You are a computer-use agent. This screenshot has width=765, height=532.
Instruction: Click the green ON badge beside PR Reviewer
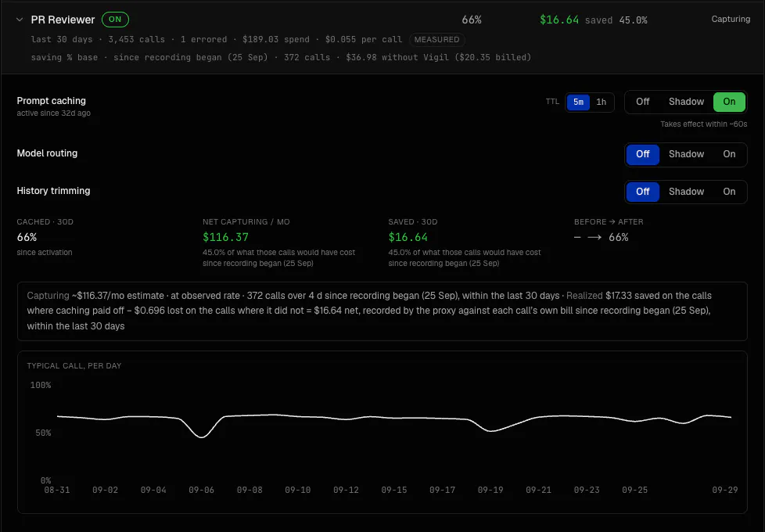(115, 20)
